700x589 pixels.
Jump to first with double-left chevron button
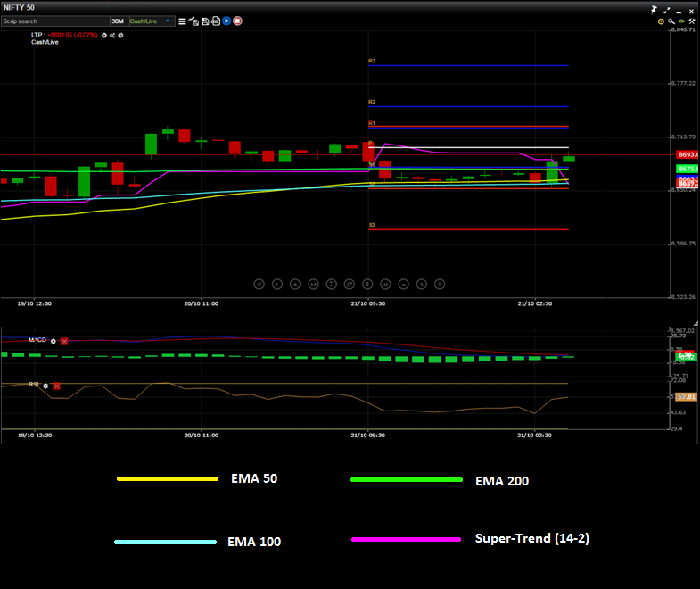click(x=259, y=284)
